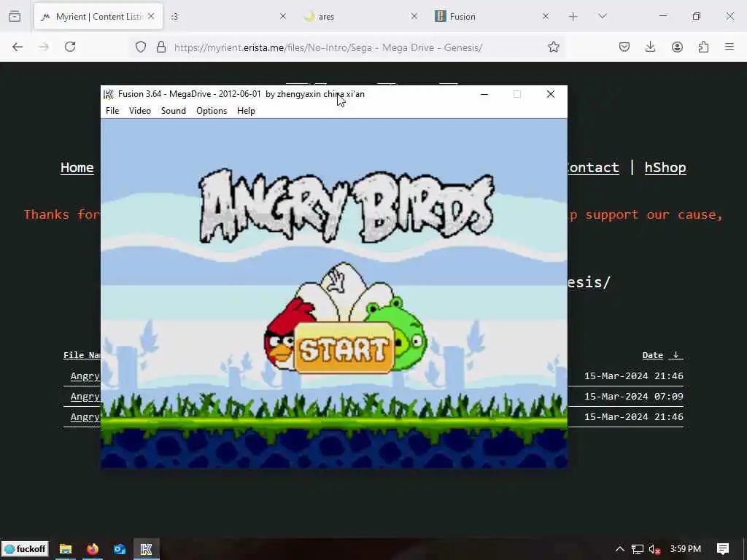The image size is (747, 560).
Task: Open a new browser tab
Action: pyautogui.click(x=573, y=17)
